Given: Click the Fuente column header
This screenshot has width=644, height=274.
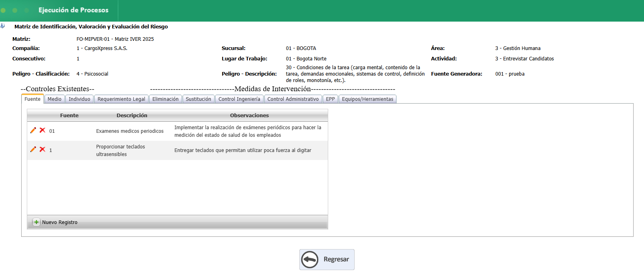Looking at the screenshot, I should (69, 115).
